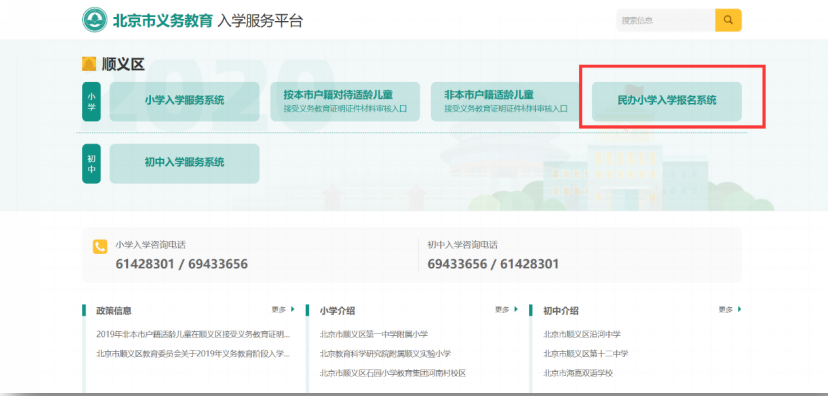Click the platform logo emblem
The image size is (828, 396).
point(95,20)
